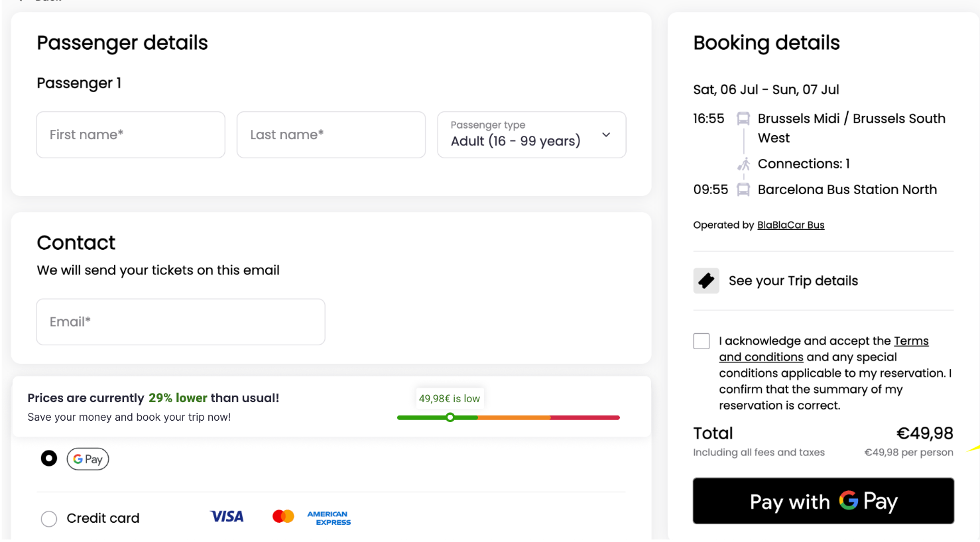This screenshot has width=980, height=542.
Task: Click the departure bus station icon
Action: pos(743,119)
